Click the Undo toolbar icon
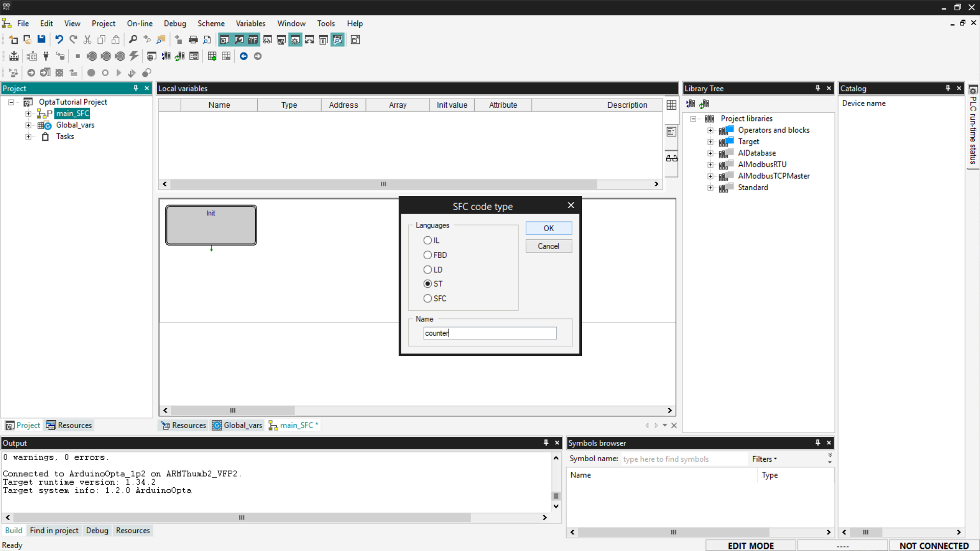 click(59, 39)
